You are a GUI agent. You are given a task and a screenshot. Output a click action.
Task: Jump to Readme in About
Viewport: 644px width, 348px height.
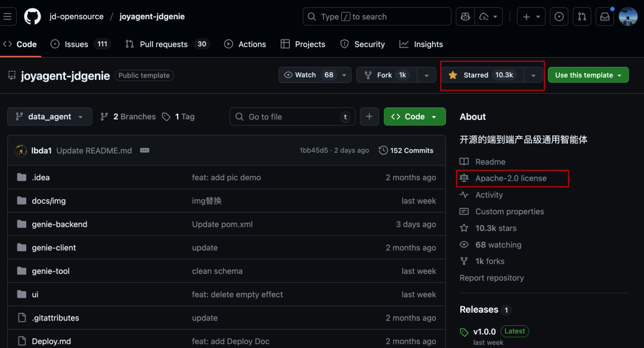coord(482,162)
